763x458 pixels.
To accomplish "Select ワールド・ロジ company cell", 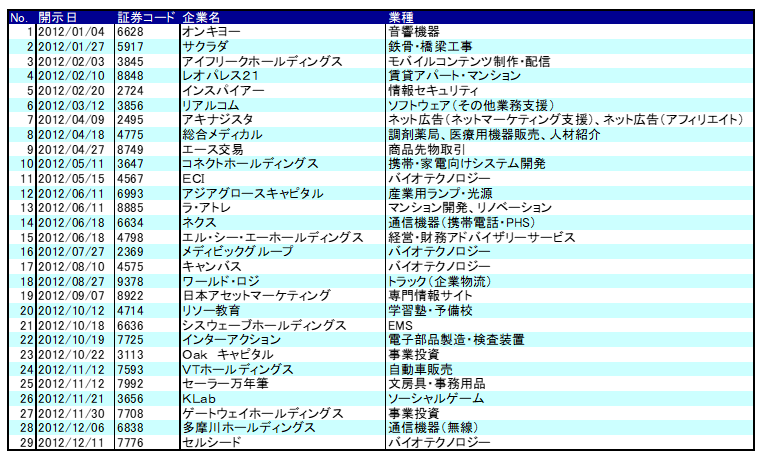I will (221, 281).
